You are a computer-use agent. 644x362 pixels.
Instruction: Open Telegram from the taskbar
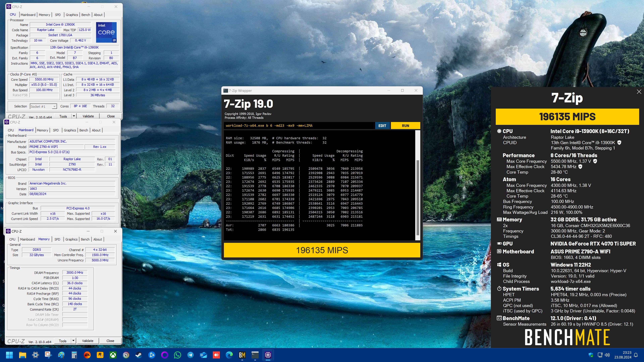(191, 355)
